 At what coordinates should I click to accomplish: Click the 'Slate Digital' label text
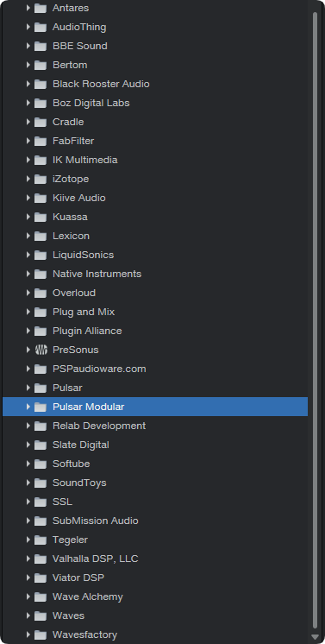click(81, 445)
